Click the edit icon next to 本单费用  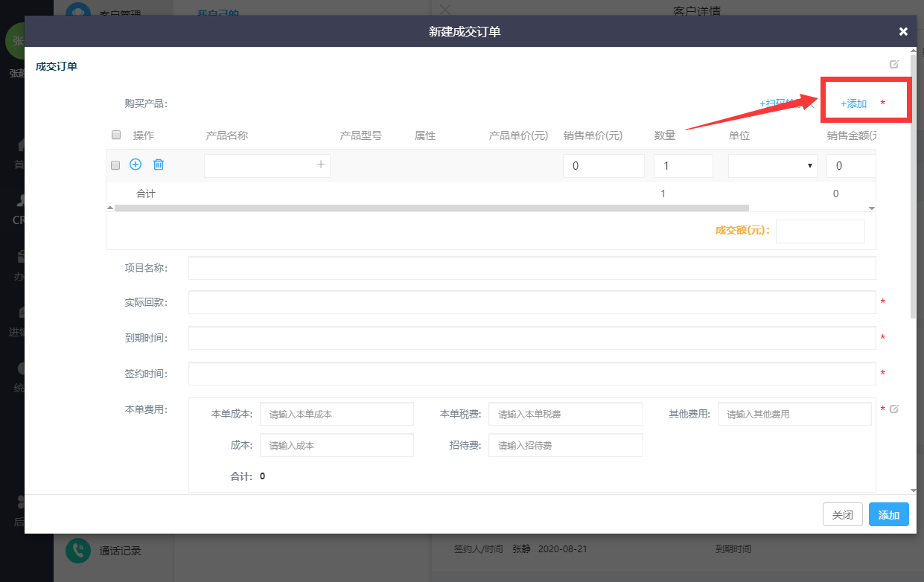pos(894,409)
